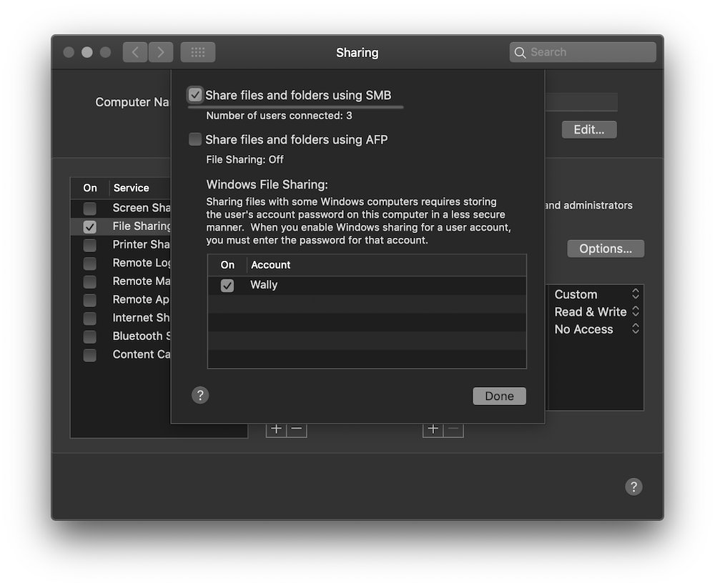Add a shared folder with the plus button
This screenshot has width=715, height=588.
277,428
